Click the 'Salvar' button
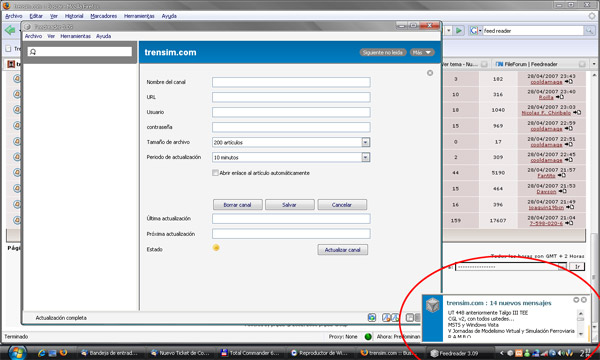 point(289,205)
